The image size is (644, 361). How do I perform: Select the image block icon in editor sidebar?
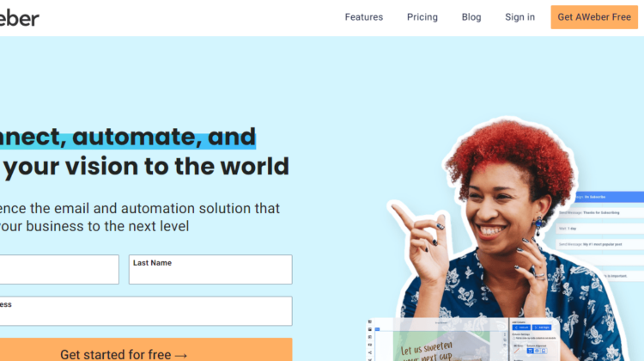(x=370, y=329)
